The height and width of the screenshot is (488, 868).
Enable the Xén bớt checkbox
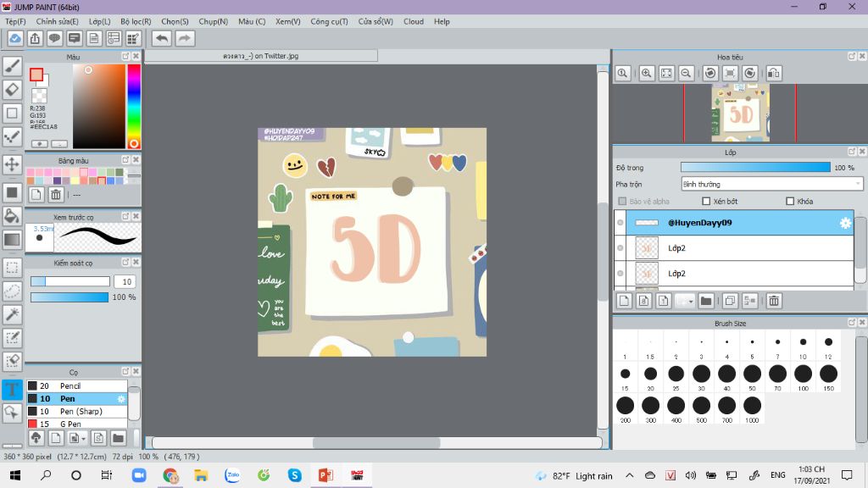[706, 202]
